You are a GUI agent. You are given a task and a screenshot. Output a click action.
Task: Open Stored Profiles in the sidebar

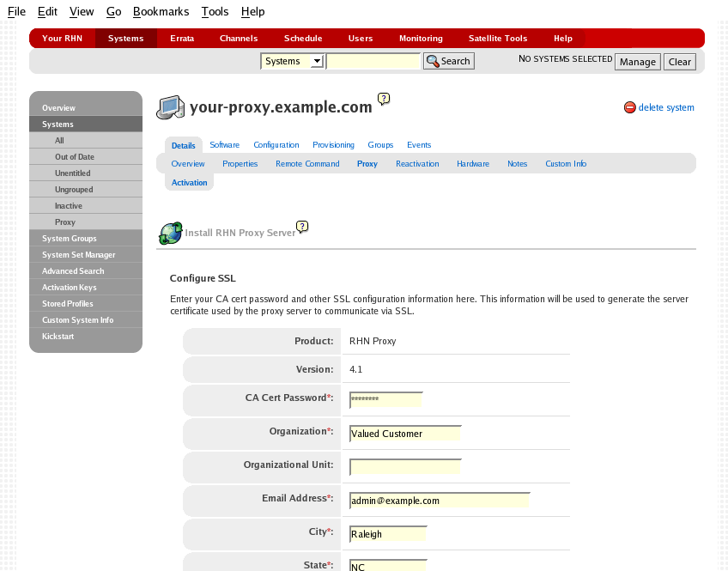click(x=86, y=304)
